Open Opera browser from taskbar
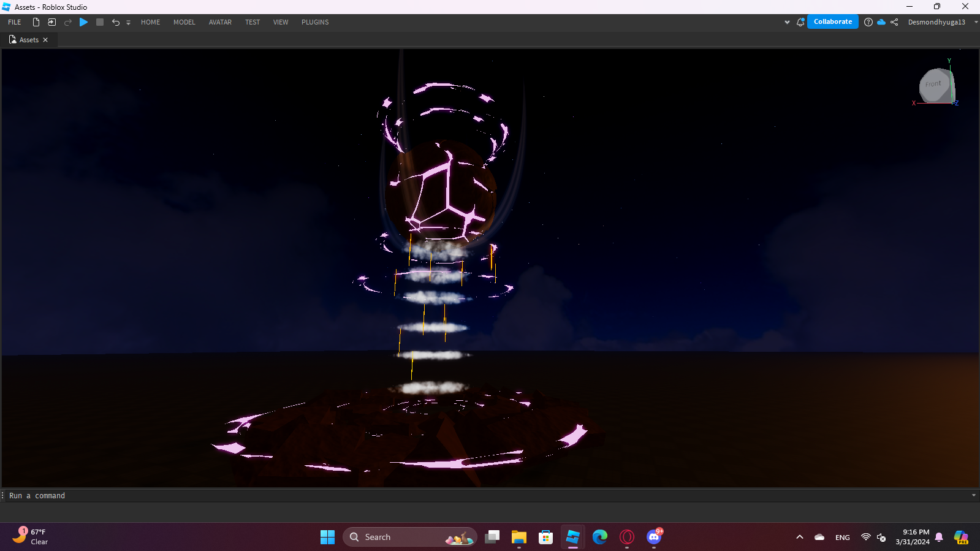This screenshot has height=551, width=980. point(627,537)
